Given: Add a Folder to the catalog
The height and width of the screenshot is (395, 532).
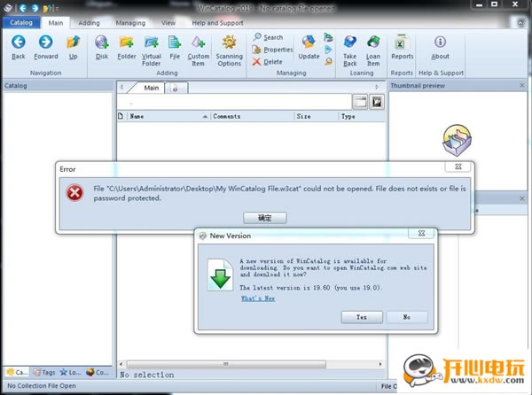Looking at the screenshot, I should pos(126,42).
